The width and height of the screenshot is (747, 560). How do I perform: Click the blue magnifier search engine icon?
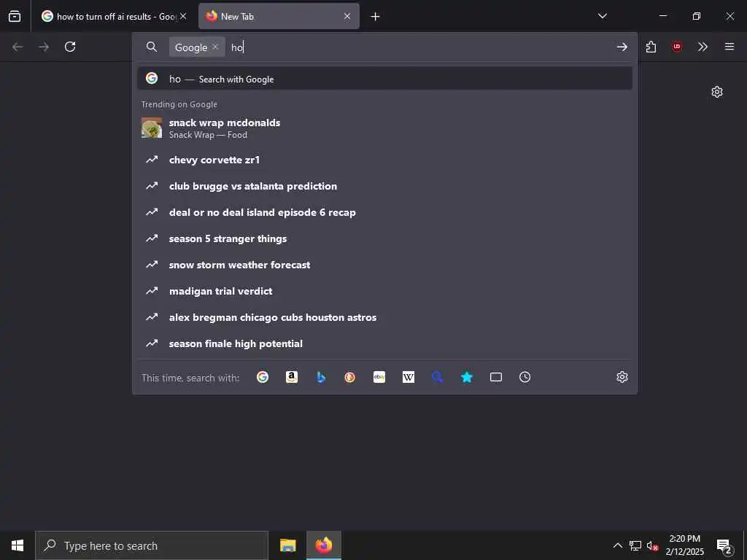[438, 377]
